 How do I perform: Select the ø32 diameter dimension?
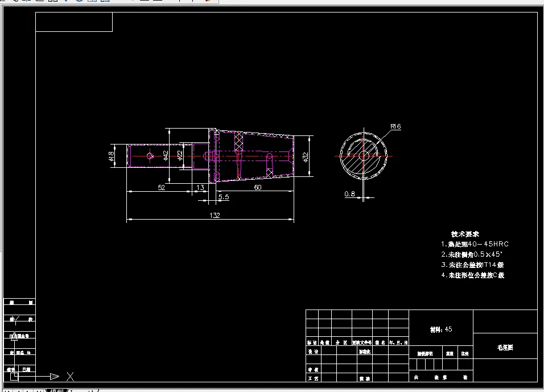(x=306, y=157)
